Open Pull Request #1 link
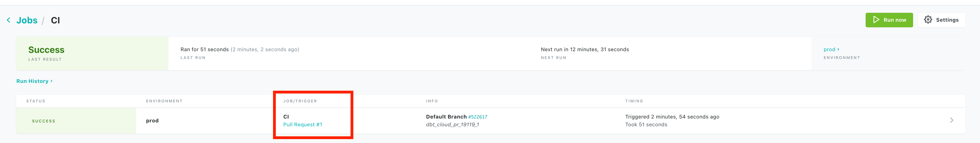Screen dimensions: 980x143 pyautogui.click(x=302, y=125)
